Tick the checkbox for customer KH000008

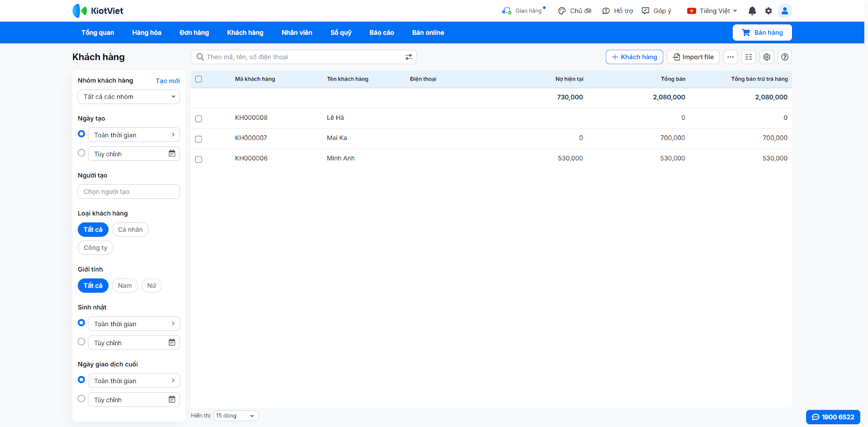[x=199, y=119]
